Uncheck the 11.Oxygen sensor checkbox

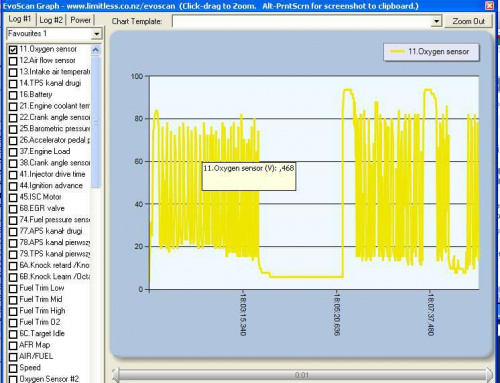pyautogui.click(x=13, y=50)
